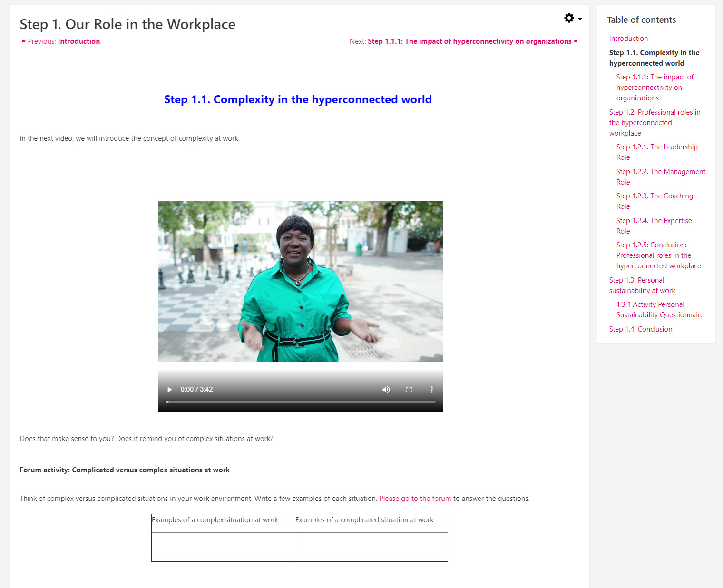Open Step 1.2.5 Conclusion chapter

658,255
